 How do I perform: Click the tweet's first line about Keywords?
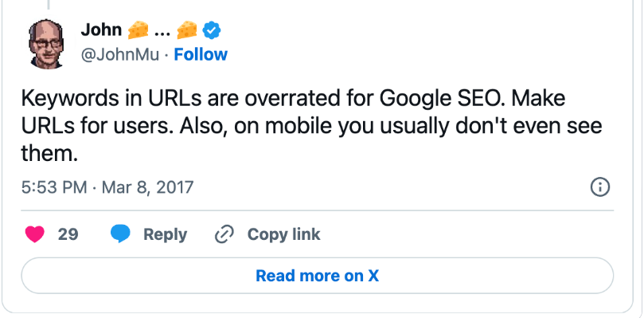pos(293,99)
